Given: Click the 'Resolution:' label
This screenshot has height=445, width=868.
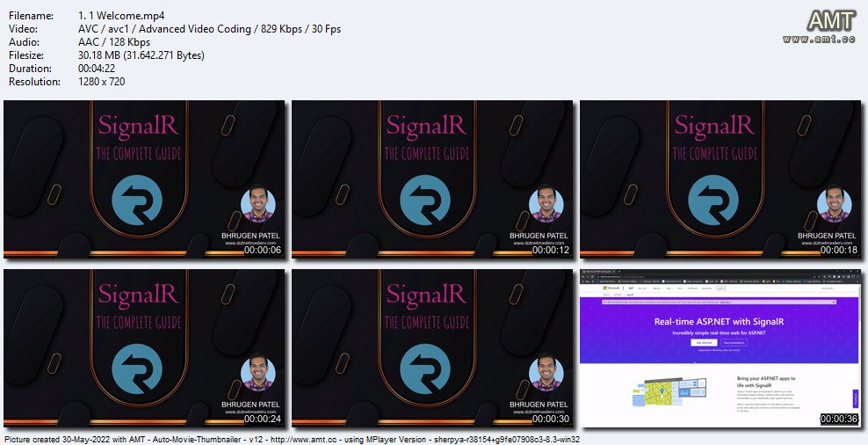Looking at the screenshot, I should coord(34,82).
